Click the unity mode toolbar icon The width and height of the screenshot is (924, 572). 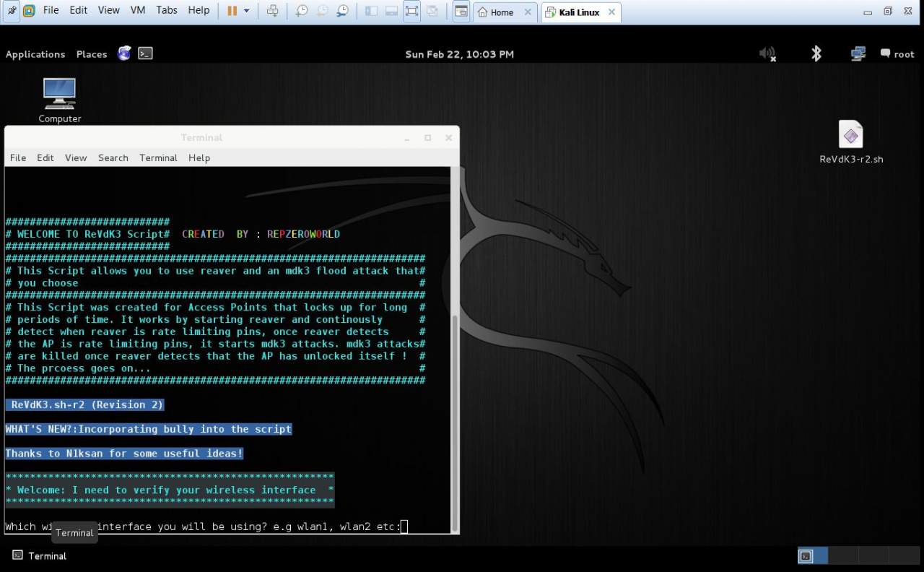click(432, 11)
